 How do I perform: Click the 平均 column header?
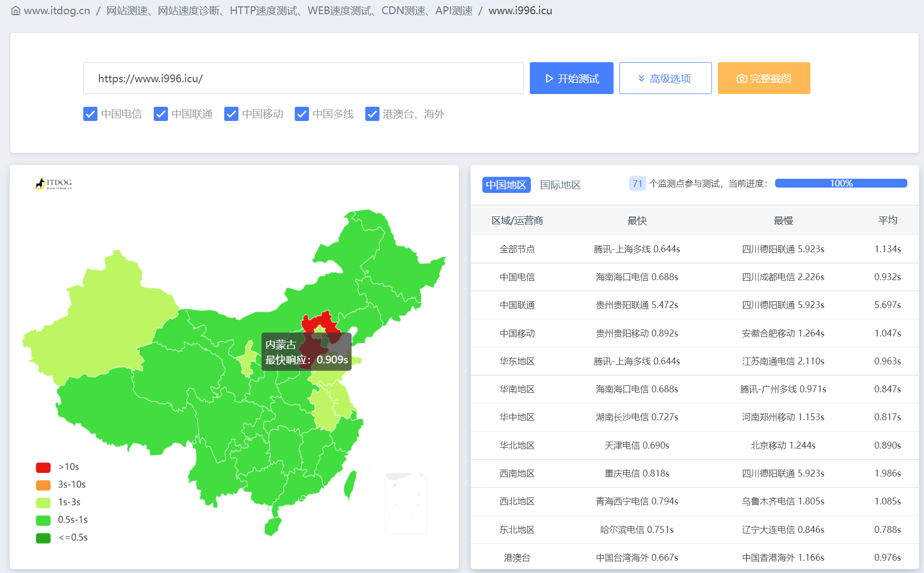(887, 220)
